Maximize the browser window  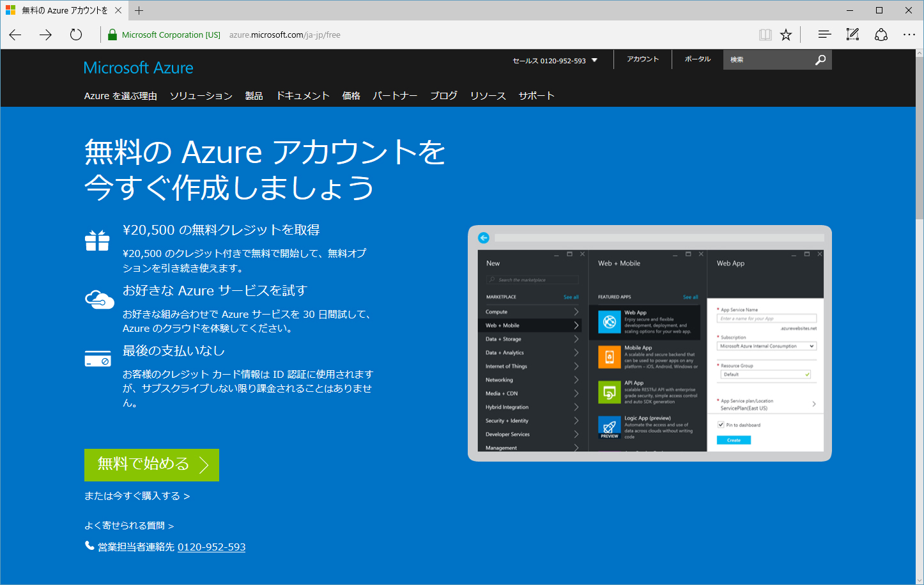tap(879, 10)
